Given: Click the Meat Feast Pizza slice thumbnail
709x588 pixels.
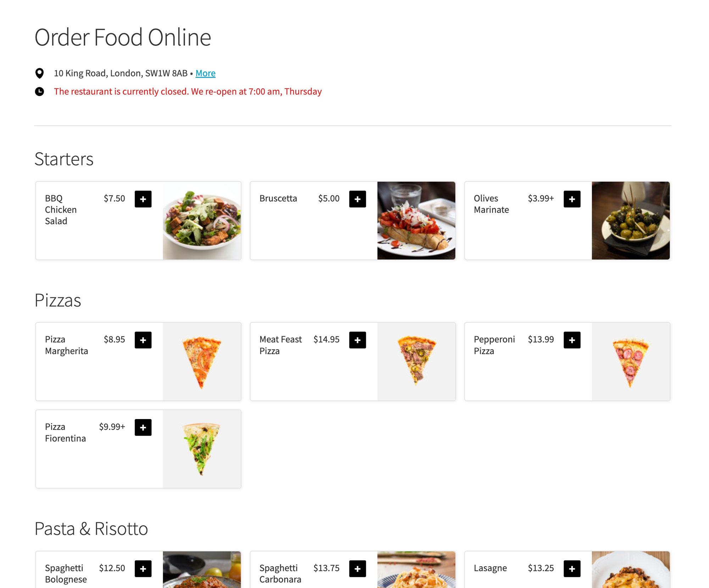Looking at the screenshot, I should click(416, 362).
